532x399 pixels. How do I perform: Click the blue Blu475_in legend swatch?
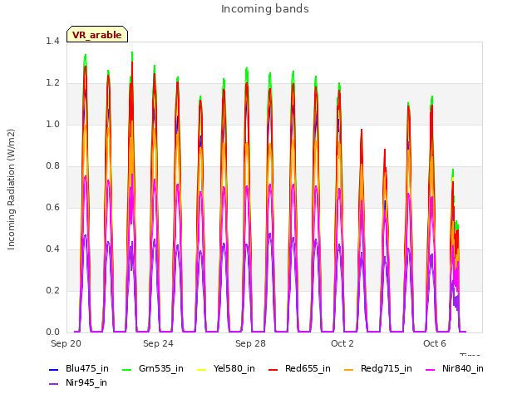(x=53, y=369)
